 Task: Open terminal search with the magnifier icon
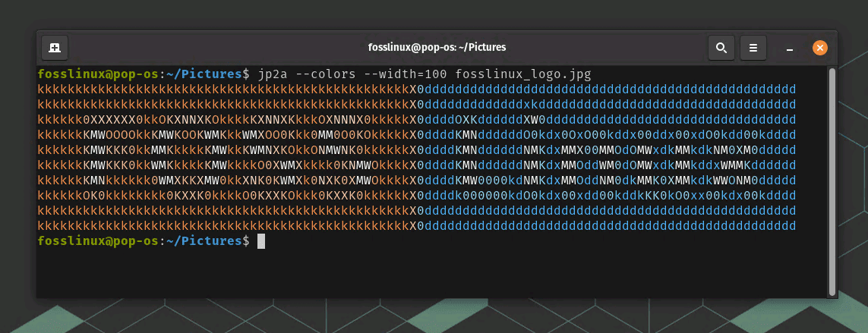[721, 48]
